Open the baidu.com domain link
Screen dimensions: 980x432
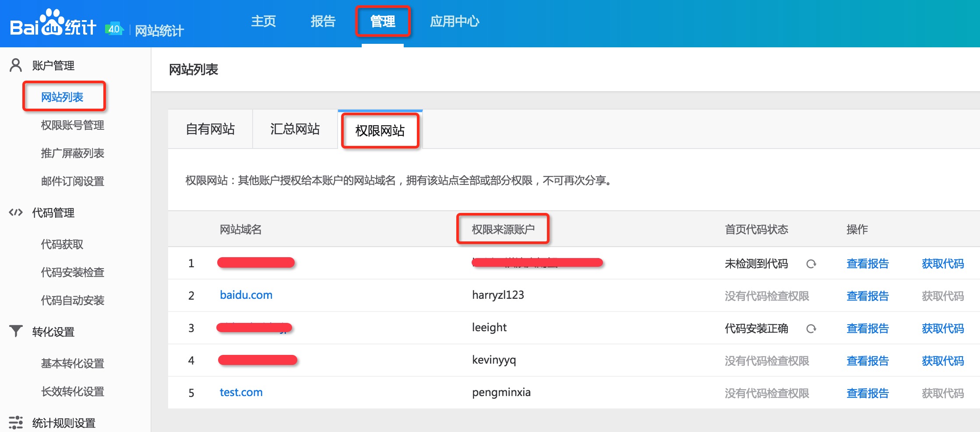pos(246,295)
